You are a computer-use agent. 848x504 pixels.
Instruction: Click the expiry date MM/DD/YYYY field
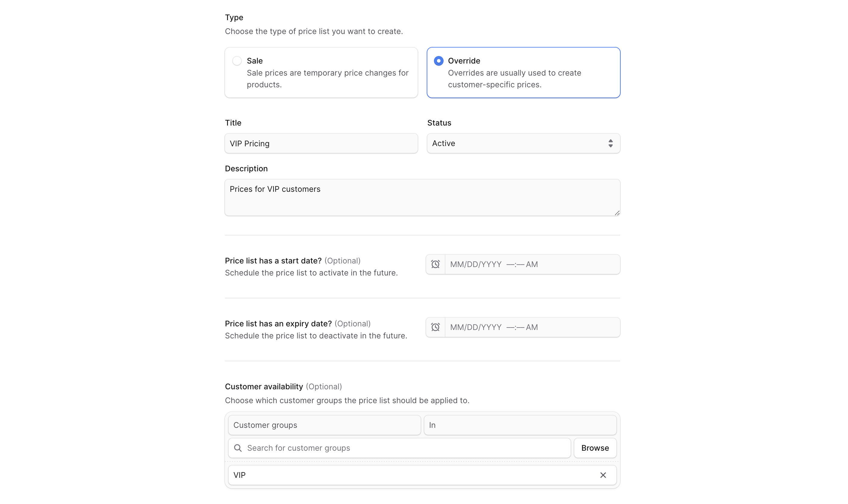pos(532,327)
